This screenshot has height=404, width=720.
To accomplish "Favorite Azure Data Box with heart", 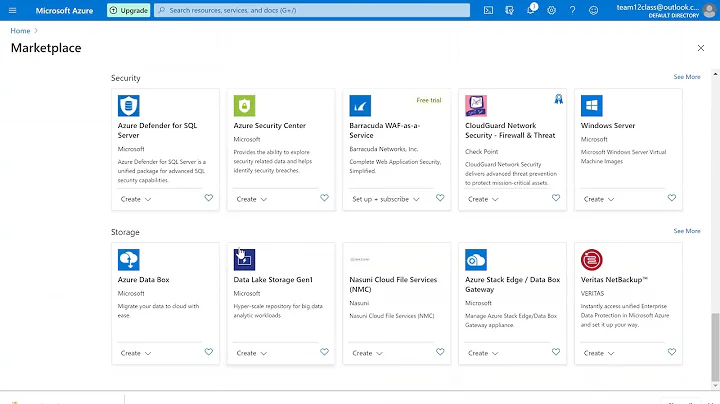I will point(208,352).
